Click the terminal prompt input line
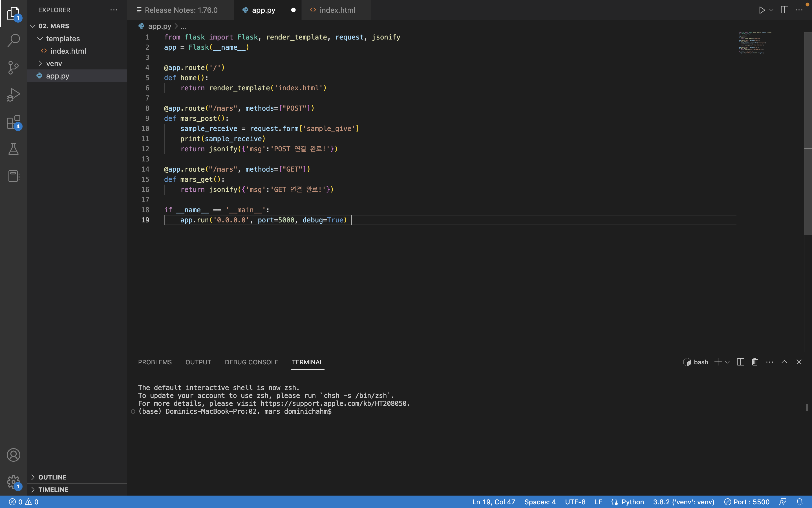Image resolution: width=812 pixels, height=508 pixels. 235,411
